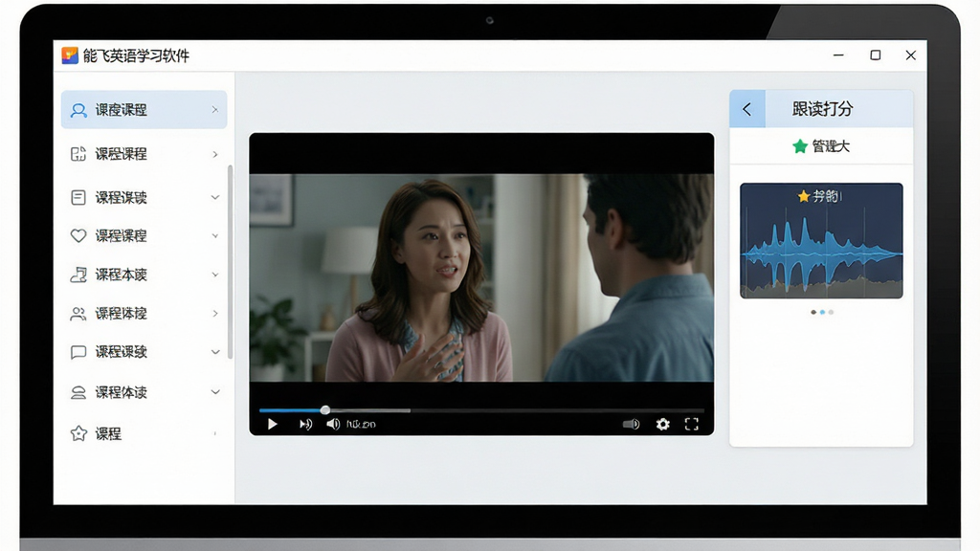This screenshot has height=551, width=980.
Task: Click the single-person bust icon near the sidebar bottom
Action: coord(78,392)
